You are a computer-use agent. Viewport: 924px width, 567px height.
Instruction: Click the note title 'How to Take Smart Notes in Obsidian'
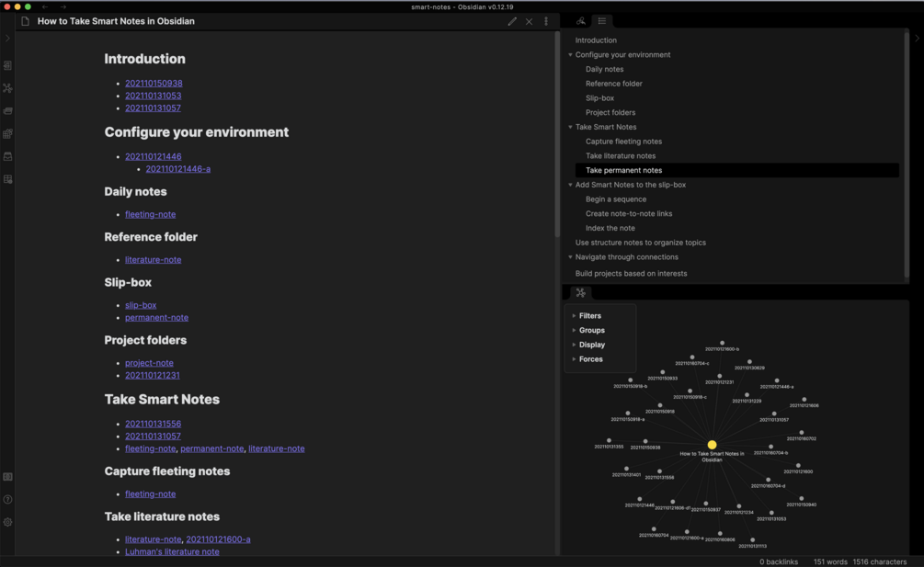click(116, 21)
